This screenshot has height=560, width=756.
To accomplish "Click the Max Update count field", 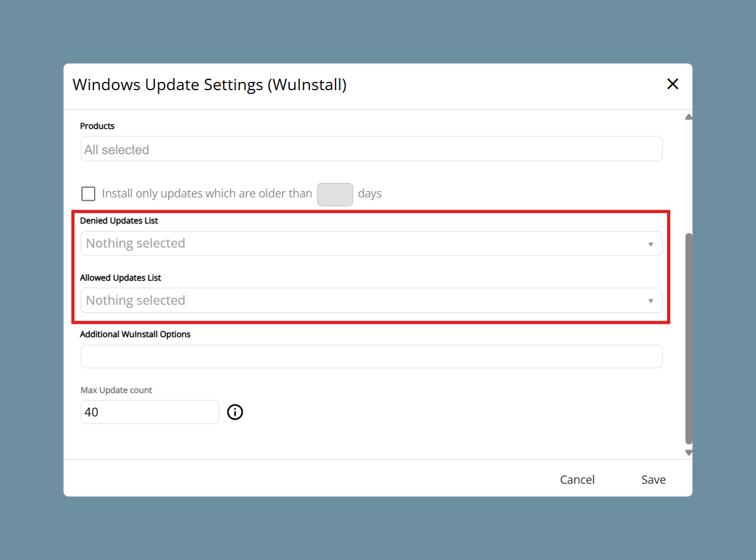I will coord(150,412).
